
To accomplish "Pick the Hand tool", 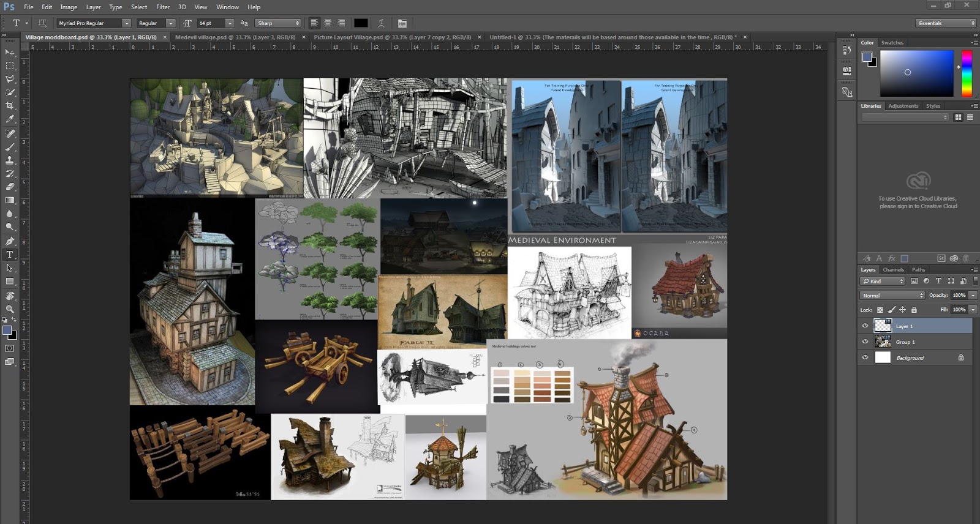I will click(10, 296).
